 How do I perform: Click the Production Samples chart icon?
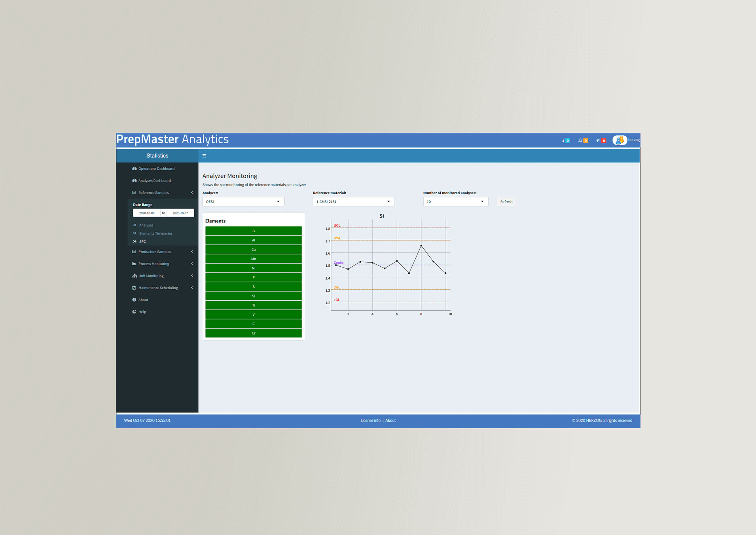(x=134, y=252)
